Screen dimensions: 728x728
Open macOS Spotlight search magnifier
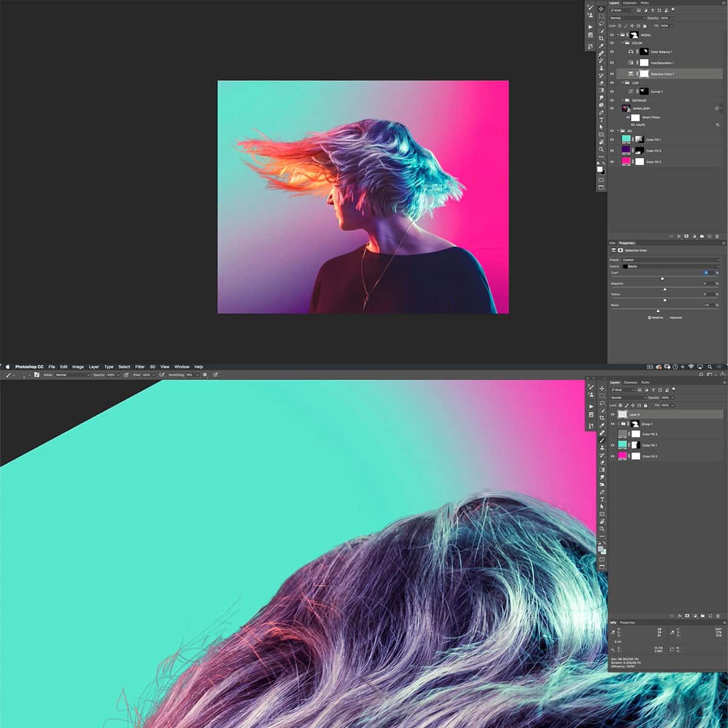click(710, 366)
